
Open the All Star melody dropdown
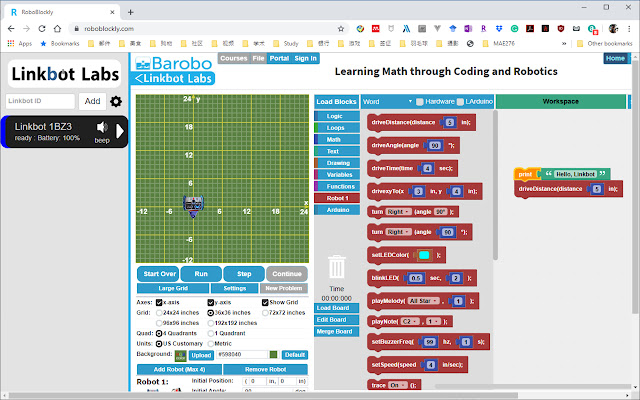pos(423,301)
